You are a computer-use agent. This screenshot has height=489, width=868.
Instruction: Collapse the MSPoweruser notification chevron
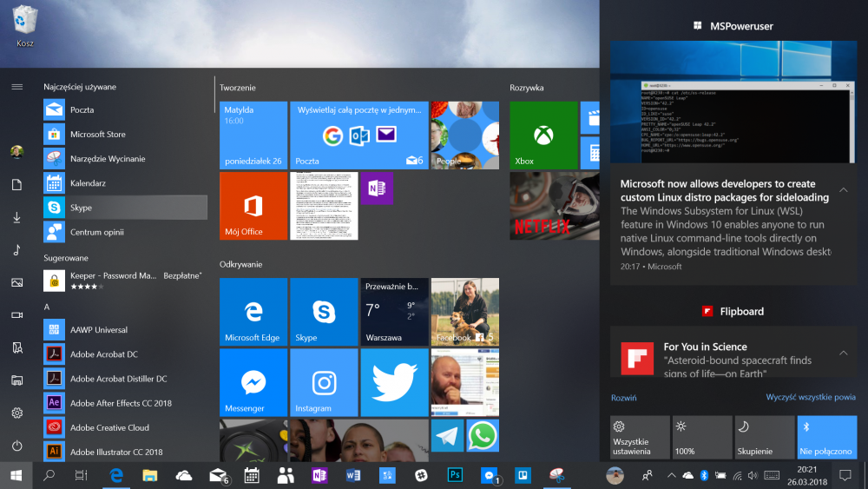coord(843,190)
